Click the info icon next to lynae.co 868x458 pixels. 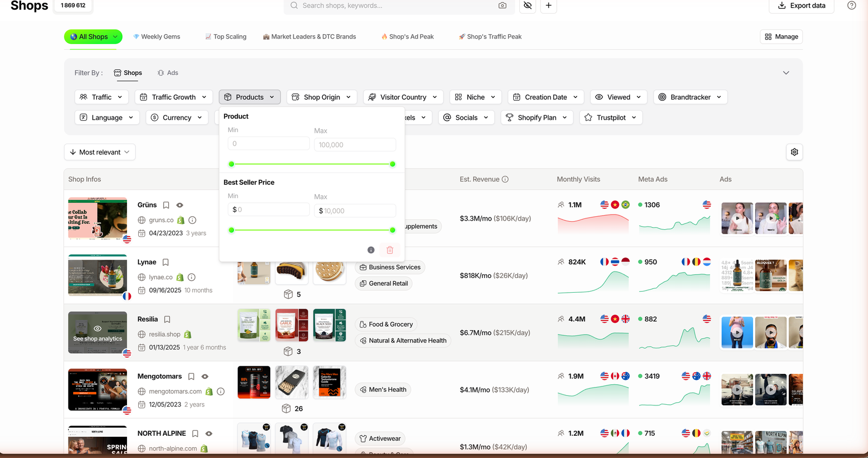(192, 277)
